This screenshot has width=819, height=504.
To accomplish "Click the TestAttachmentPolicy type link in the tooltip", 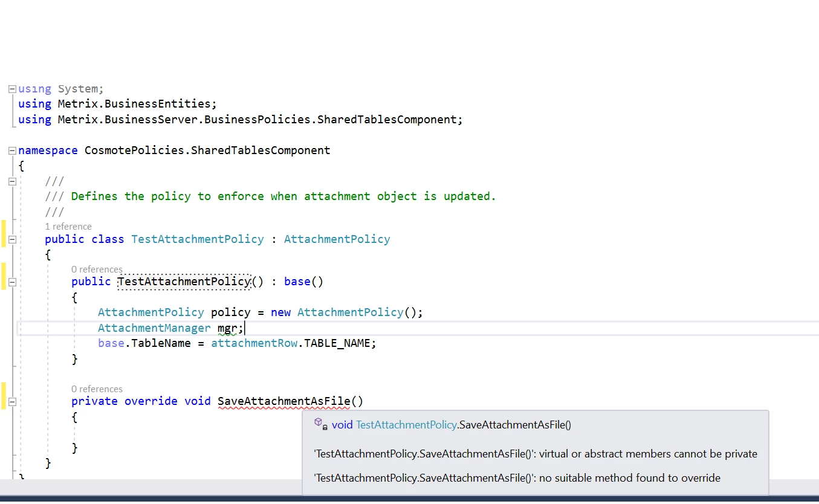I will click(x=406, y=425).
